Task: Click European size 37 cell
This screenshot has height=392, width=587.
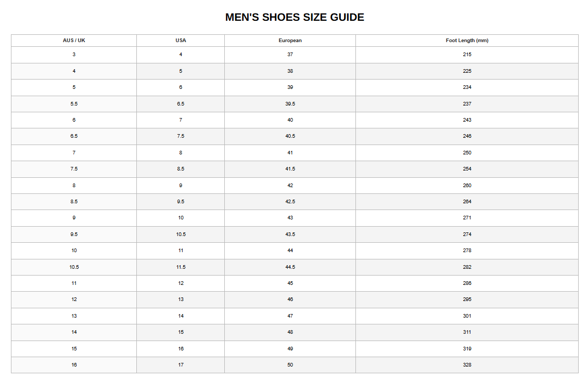Action: [290, 55]
